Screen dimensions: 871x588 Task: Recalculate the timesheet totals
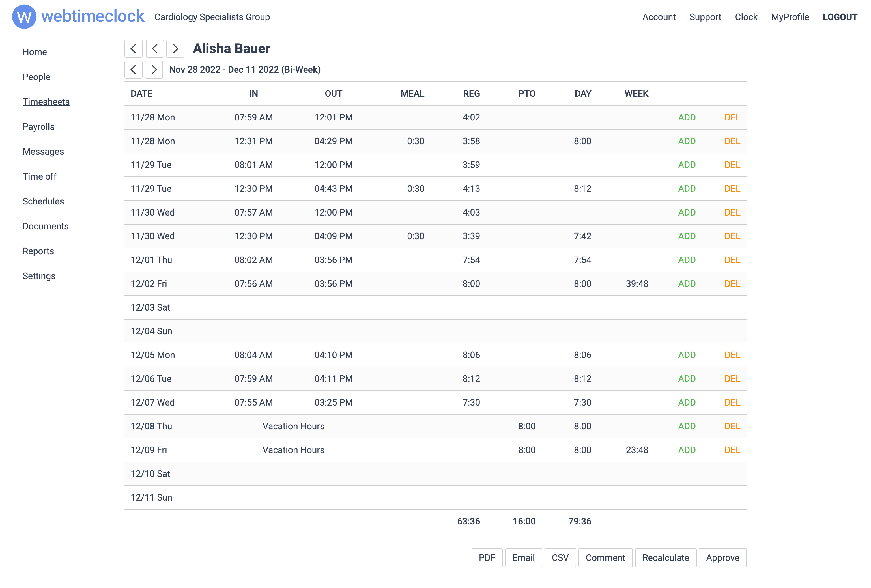pos(665,558)
